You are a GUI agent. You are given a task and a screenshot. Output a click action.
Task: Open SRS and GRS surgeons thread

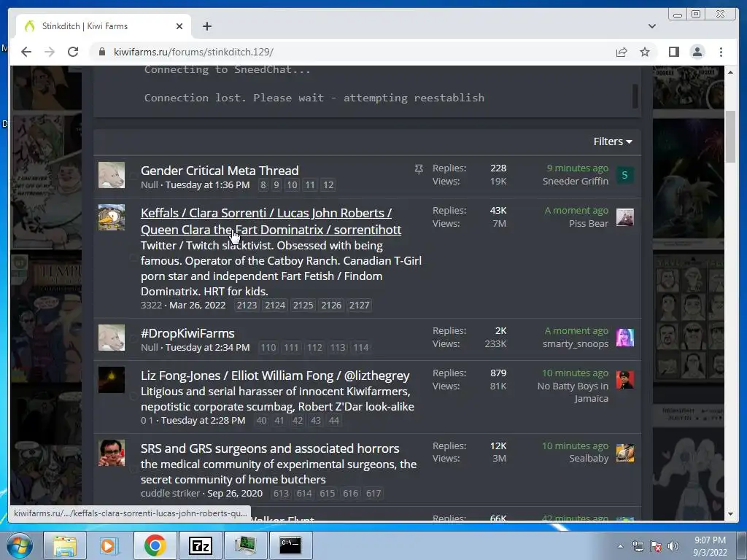(270, 448)
